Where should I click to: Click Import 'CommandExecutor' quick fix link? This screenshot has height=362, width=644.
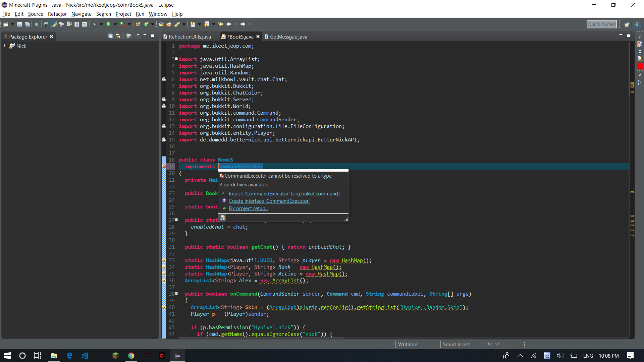284,194
